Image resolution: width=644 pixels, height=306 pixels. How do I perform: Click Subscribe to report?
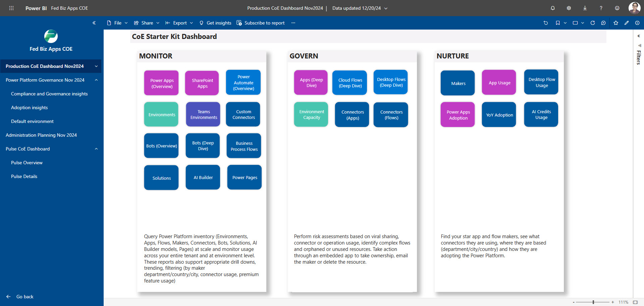(x=261, y=23)
